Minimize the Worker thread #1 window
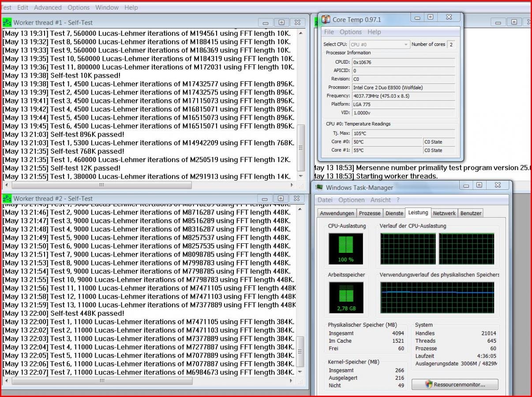Image resolution: width=532 pixels, height=397 pixels. pos(265,23)
